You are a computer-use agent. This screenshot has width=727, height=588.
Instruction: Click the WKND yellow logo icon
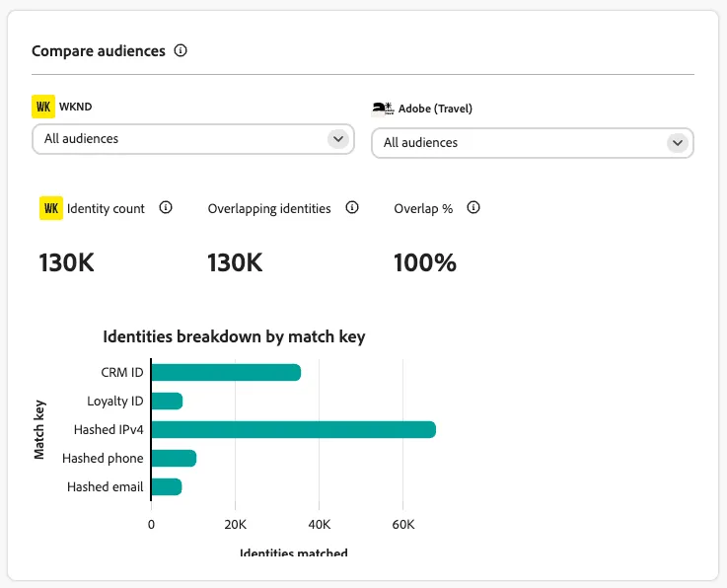tap(43, 107)
